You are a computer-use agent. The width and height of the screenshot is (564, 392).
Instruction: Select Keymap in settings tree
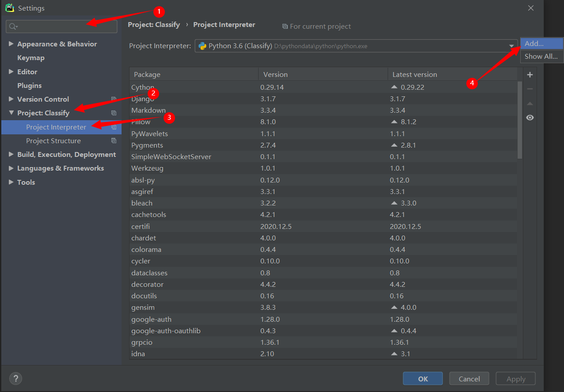31,57
